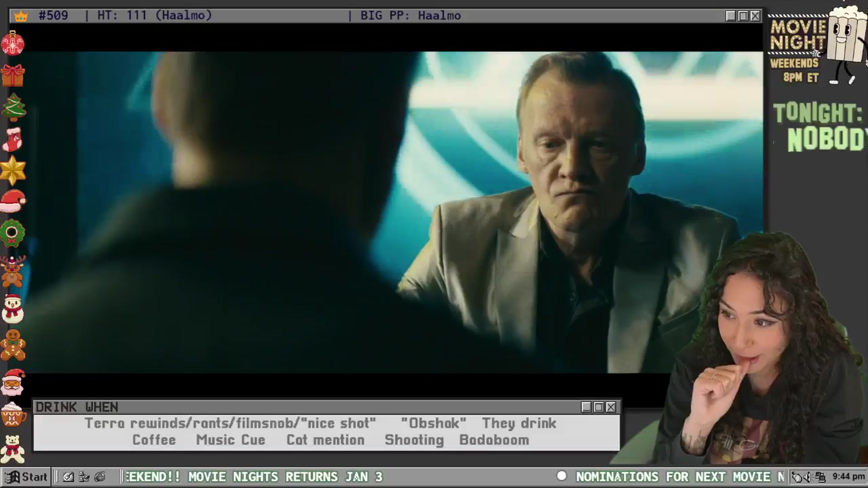Click the gold crown icon in title bar

(x=21, y=16)
